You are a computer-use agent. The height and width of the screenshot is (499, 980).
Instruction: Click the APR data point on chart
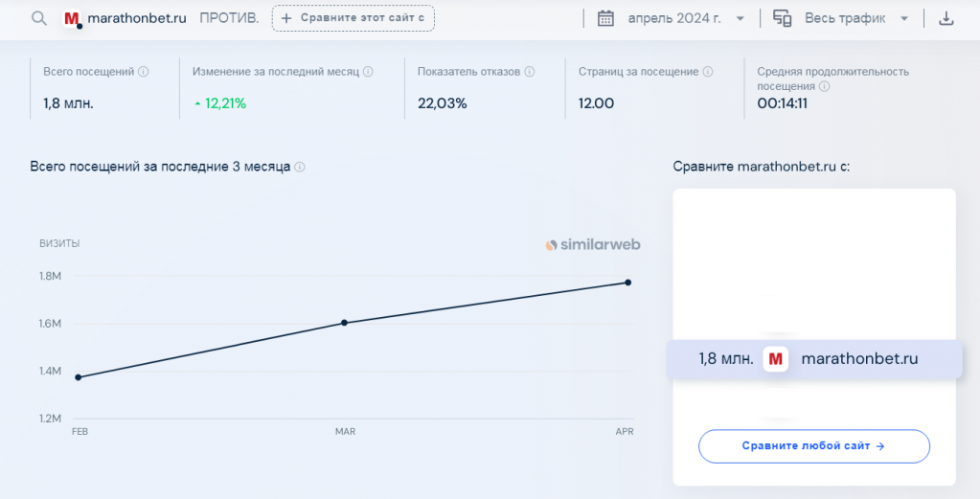point(628,283)
